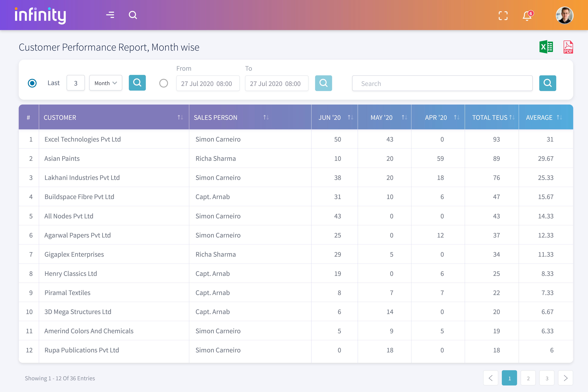588x392 pixels.
Task: Export report to PDF
Action: click(x=568, y=47)
